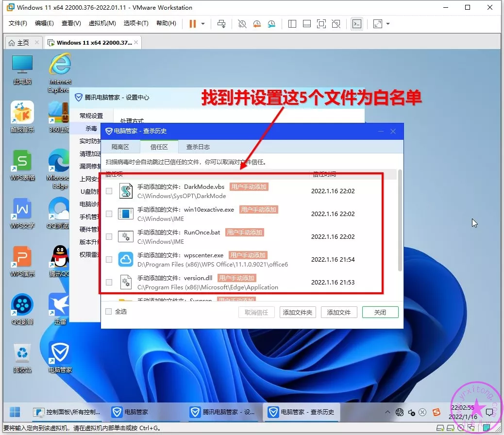This screenshot has height=435, width=504.
Task: Enable the 全选 select-all checkbox
Action: (109, 312)
